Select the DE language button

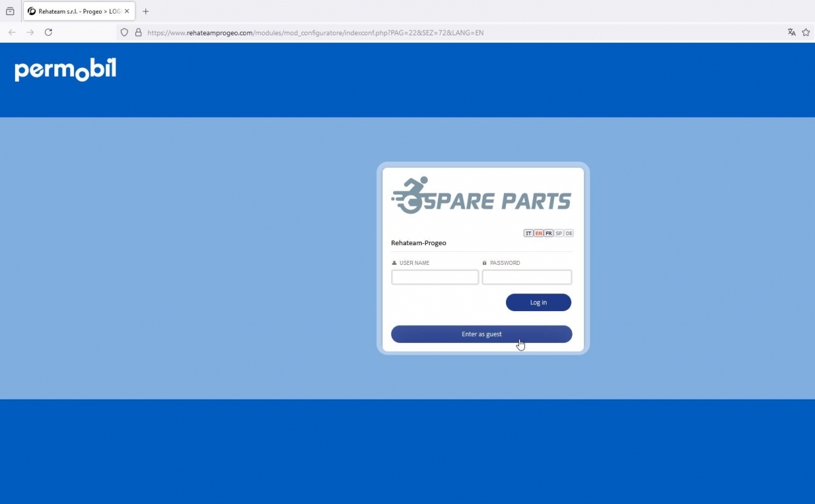pyautogui.click(x=569, y=233)
